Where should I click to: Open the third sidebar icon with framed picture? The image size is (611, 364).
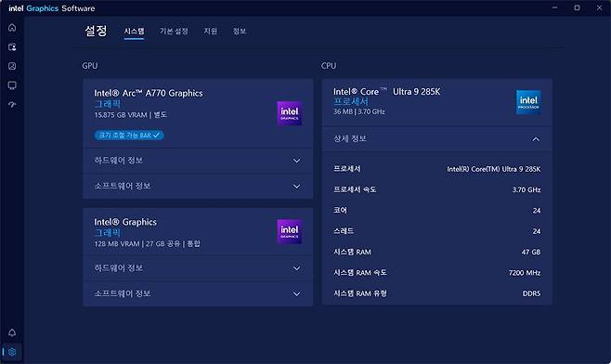pyautogui.click(x=12, y=66)
